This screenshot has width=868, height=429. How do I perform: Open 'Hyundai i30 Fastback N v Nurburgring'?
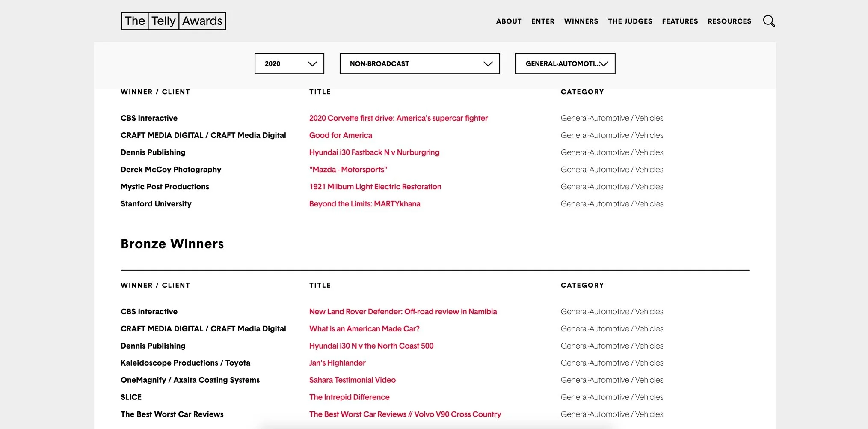tap(374, 152)
